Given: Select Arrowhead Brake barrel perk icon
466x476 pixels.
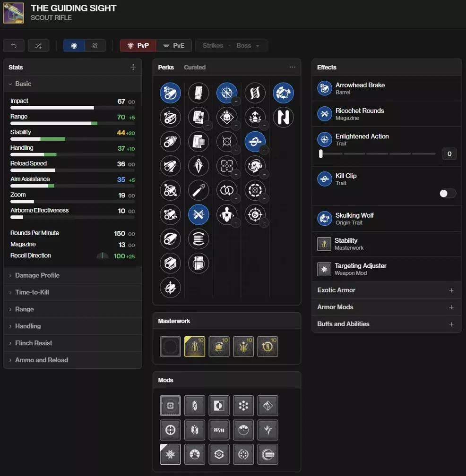Looking at the screenshot, I should tap(170, 93).
